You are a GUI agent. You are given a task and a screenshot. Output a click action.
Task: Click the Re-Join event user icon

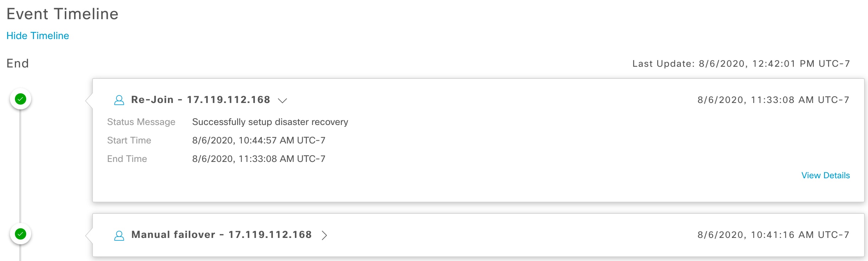119,100
